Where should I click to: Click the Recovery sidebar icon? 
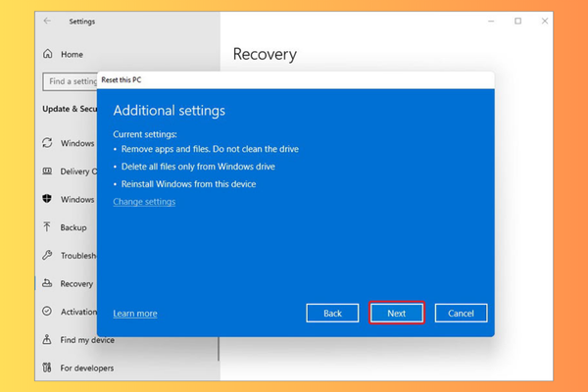(x=47, y=283)
